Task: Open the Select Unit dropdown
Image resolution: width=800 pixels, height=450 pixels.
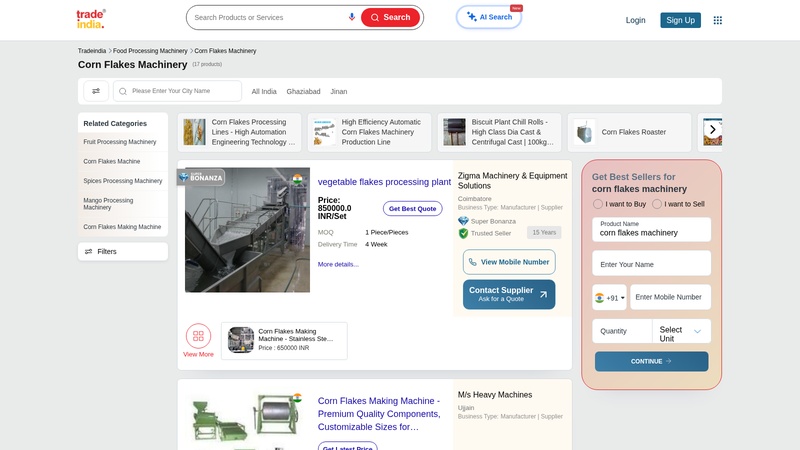Action: pos(681,331)
